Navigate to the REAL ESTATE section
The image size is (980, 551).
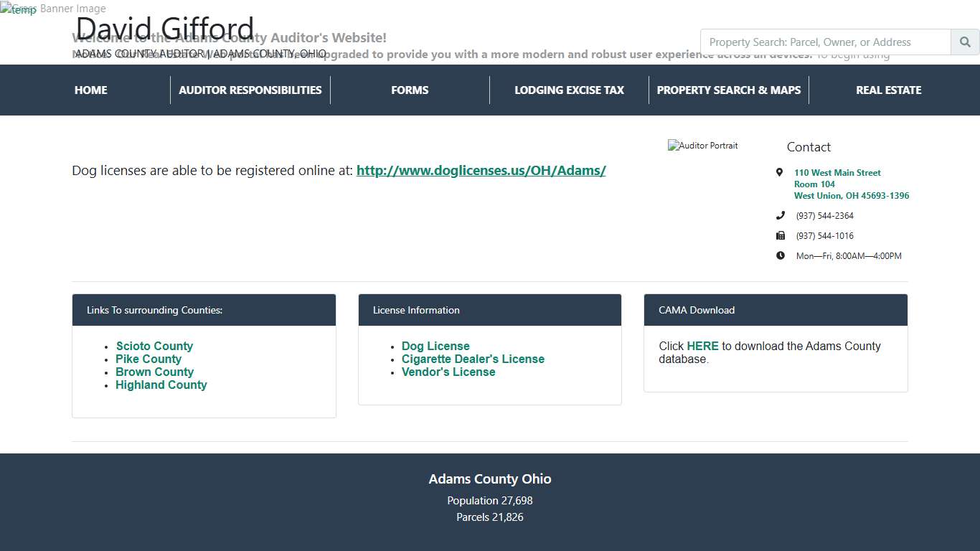888,90
